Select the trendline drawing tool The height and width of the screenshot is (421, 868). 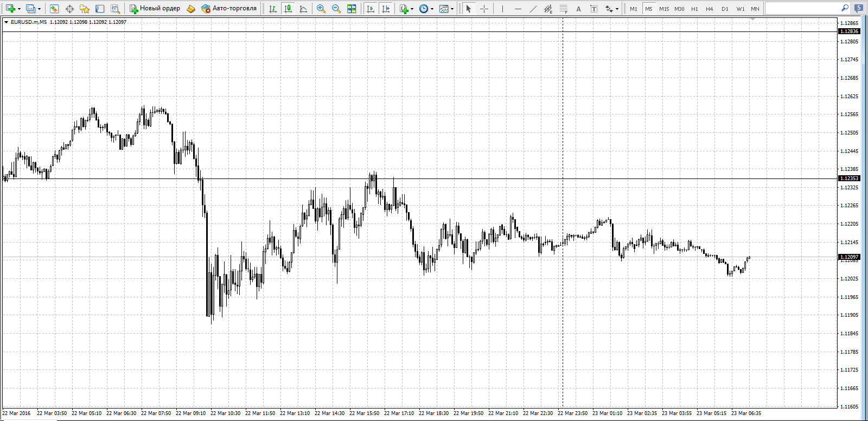tap(533, 9)
